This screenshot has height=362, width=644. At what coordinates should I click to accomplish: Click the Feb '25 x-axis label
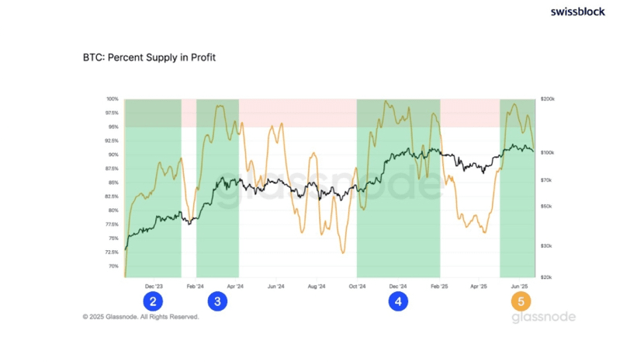pyautogui.click(x=439, y=286)
